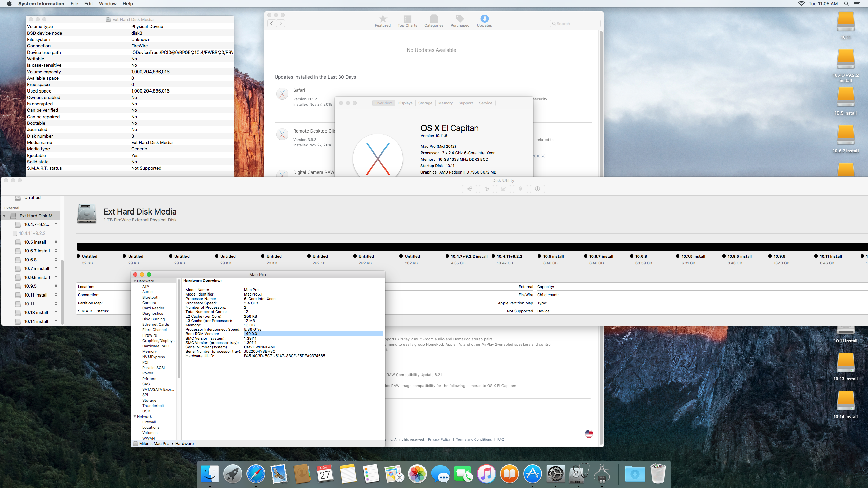The image size is (868, 488).
Task: Open Top Charts in App Store toolbar
Action: [x=407, y=21]
